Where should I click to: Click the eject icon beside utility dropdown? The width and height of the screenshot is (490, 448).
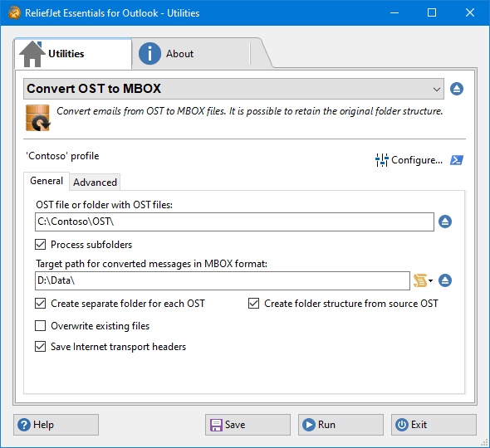(457, 89)
